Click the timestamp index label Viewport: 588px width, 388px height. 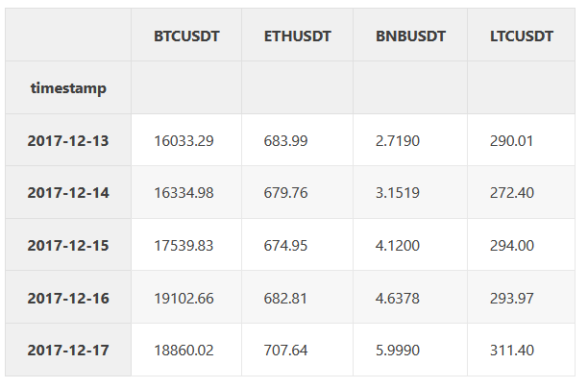[68, 88]
